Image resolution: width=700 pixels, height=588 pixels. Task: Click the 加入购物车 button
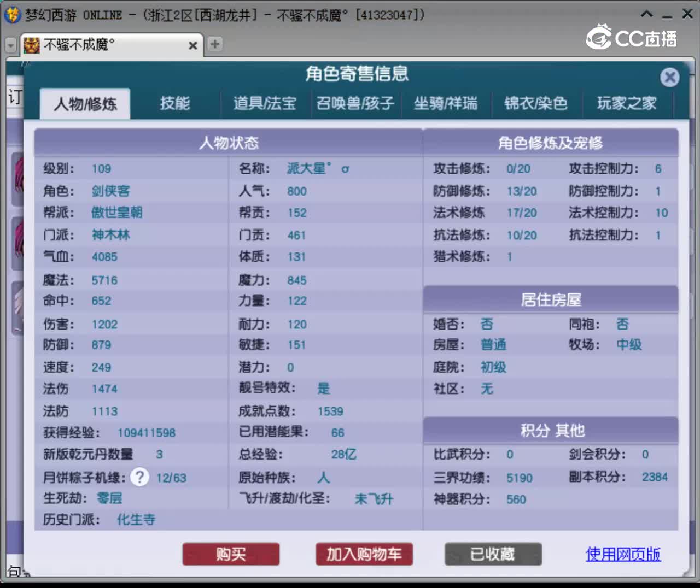pos(364,554)
